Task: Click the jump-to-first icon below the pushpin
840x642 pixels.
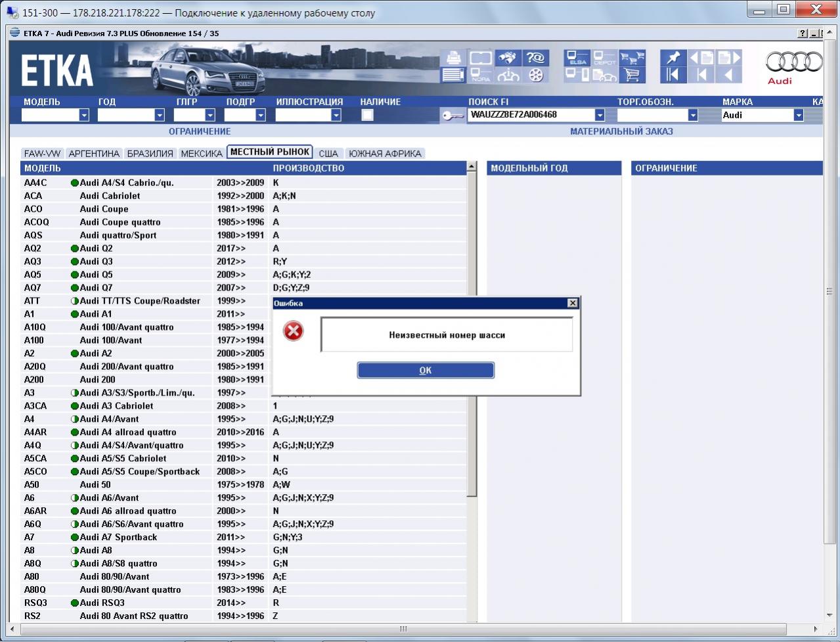Action: click(673, 75)
